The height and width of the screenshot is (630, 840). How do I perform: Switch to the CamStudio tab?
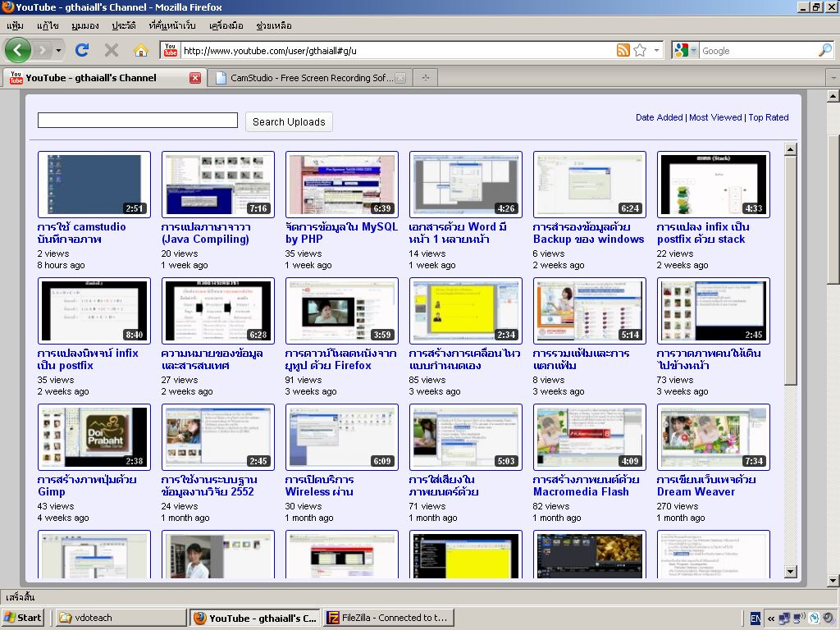click(x=309, y=78)
